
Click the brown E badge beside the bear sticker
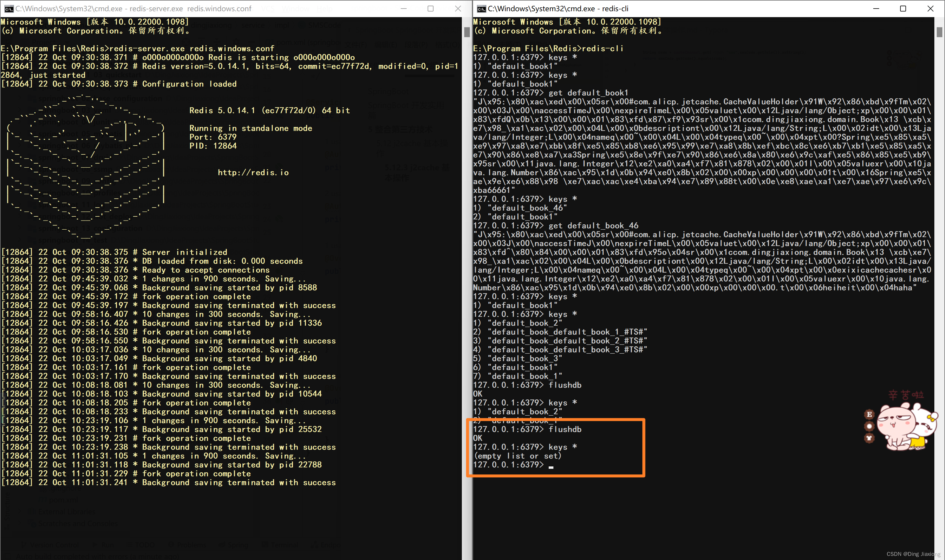pos(869,414)
